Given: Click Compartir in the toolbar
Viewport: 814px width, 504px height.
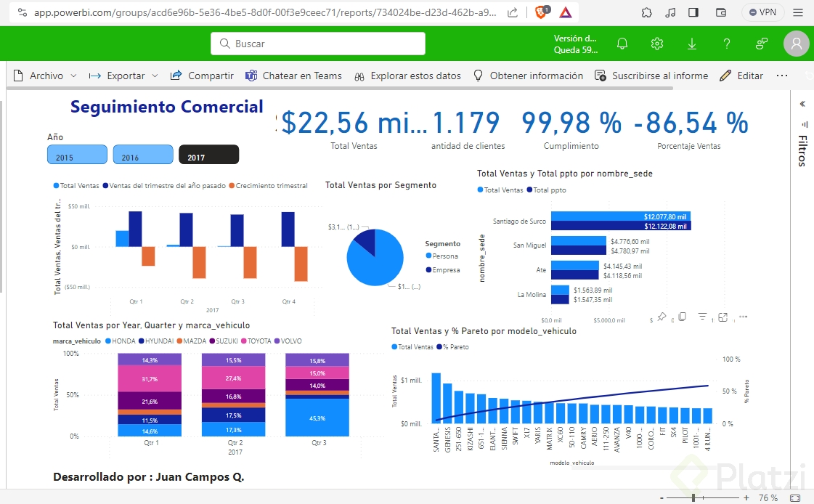Looking at the screenshot, I should [203, 76].
